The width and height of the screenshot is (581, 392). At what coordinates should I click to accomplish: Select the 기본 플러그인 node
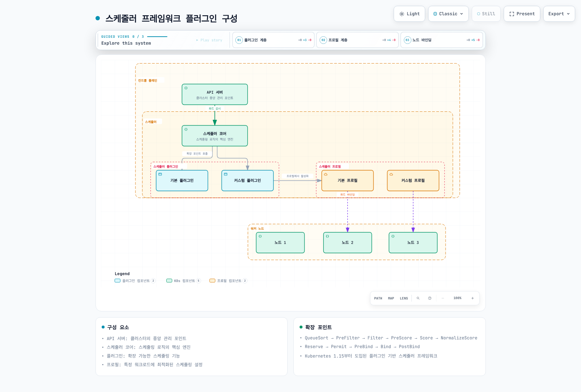click(x=182, y=180)
